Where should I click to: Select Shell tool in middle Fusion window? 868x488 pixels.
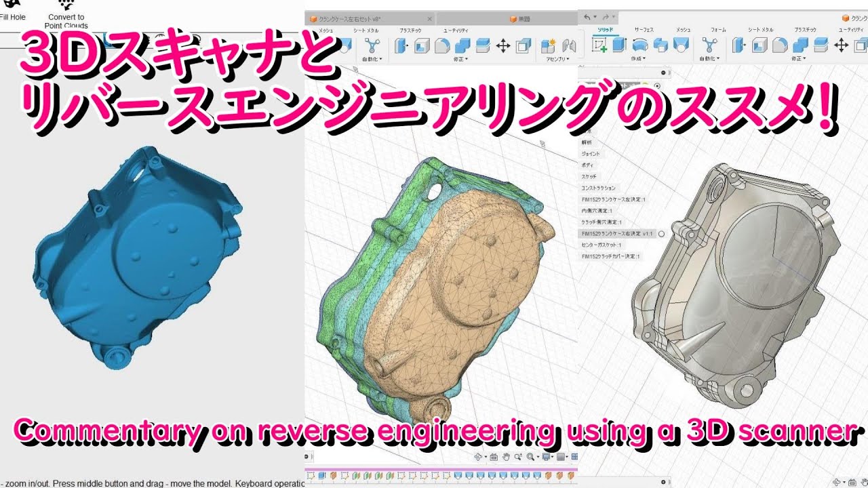pyautogui.click(x=422, y=45)
